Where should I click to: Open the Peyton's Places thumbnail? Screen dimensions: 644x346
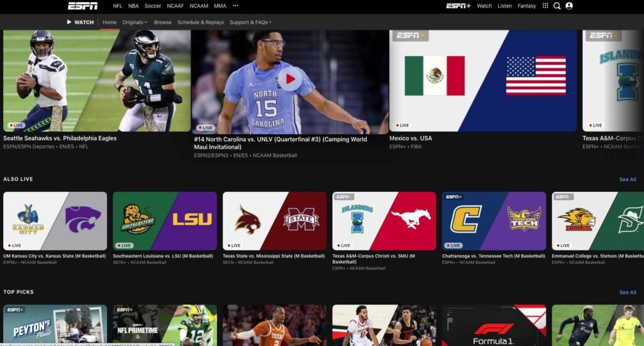coord(55,325)
